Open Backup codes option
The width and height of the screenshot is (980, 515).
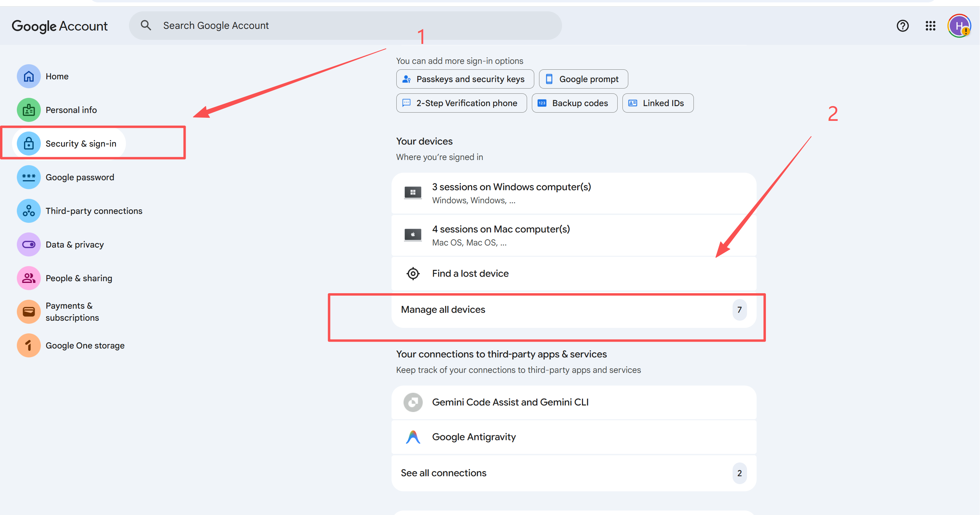tap(574, 103)
